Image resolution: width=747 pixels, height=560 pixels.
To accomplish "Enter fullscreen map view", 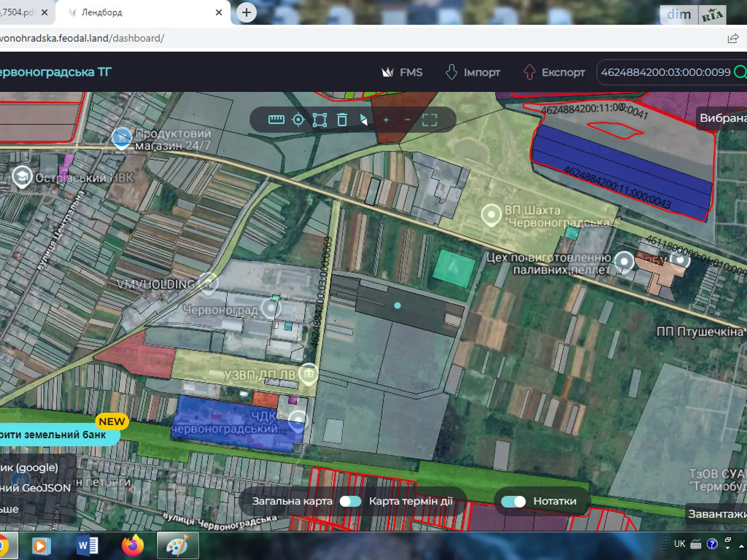I will tap(430, 120).
